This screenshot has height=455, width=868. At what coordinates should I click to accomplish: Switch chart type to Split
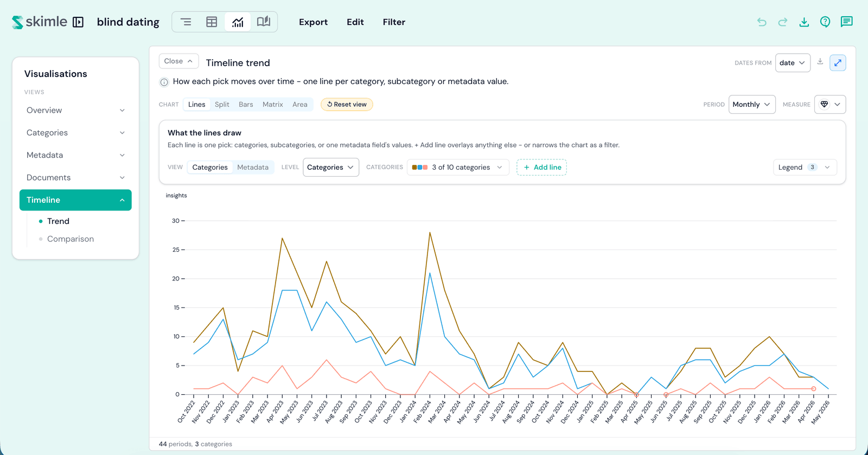click(x=222, y=105)
